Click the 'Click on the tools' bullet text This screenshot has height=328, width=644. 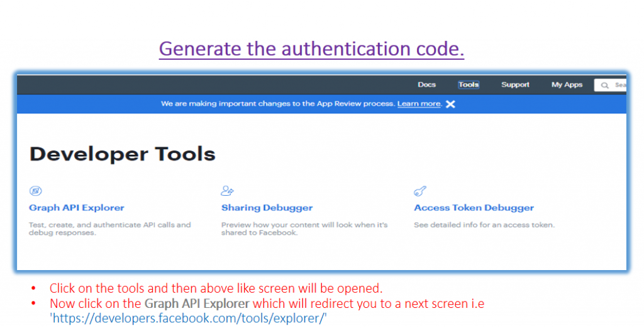(216, 288)
